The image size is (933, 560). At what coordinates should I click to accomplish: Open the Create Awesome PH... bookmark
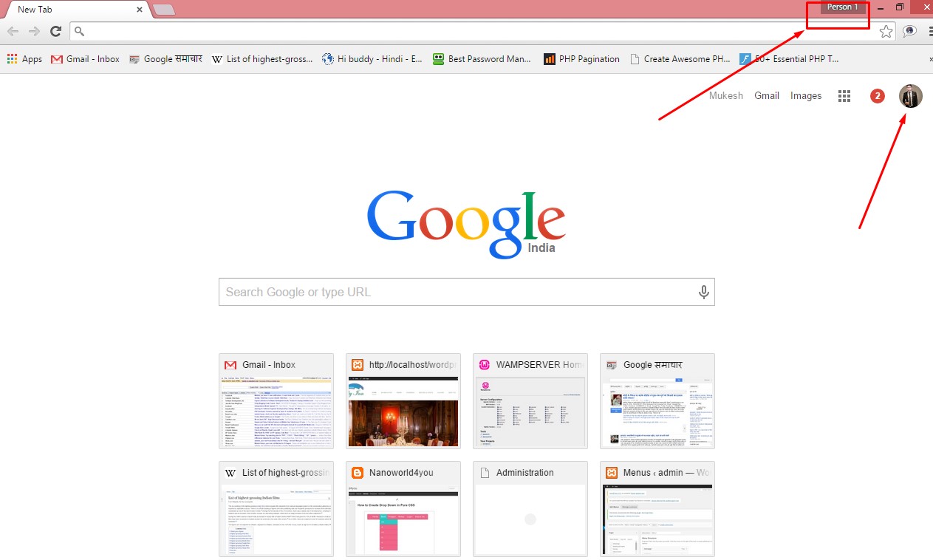pyautogui.click(x=680, y=59)
